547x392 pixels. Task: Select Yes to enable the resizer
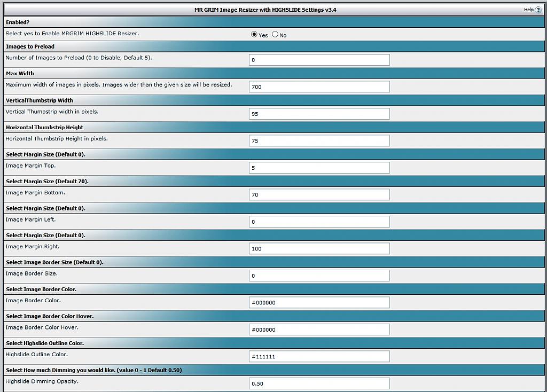254,34
